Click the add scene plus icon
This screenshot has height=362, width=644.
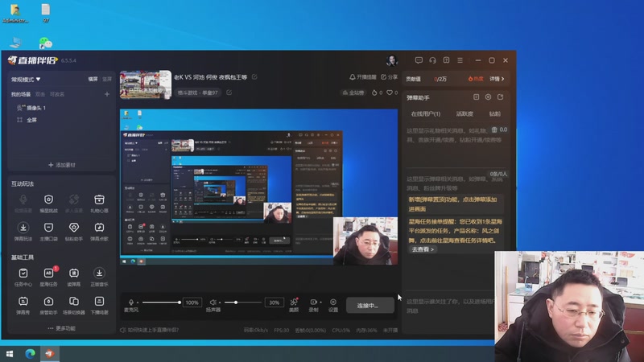click(x=107, y=94)
